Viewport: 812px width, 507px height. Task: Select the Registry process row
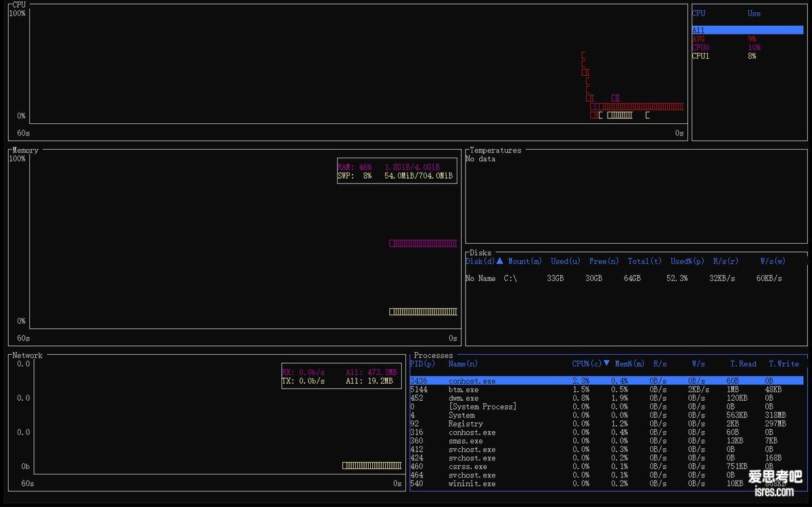coord(606,424)
